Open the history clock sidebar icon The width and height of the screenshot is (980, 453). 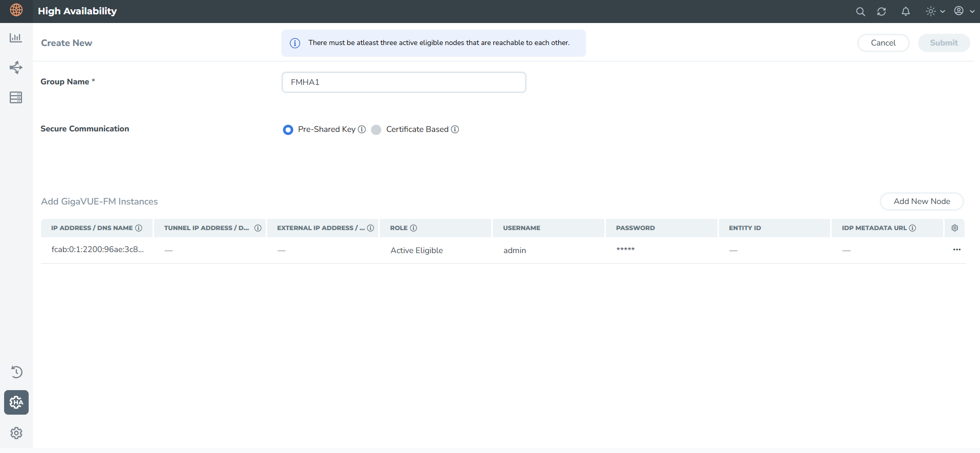(16, 372)
